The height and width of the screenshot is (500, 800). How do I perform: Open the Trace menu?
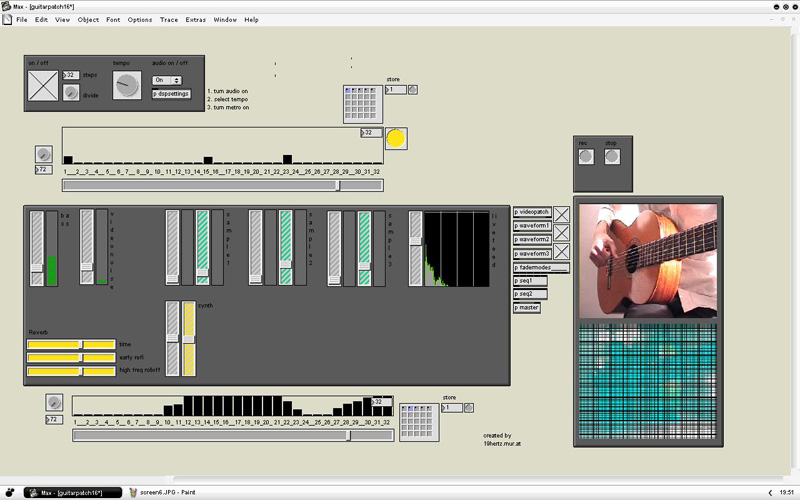169,19
